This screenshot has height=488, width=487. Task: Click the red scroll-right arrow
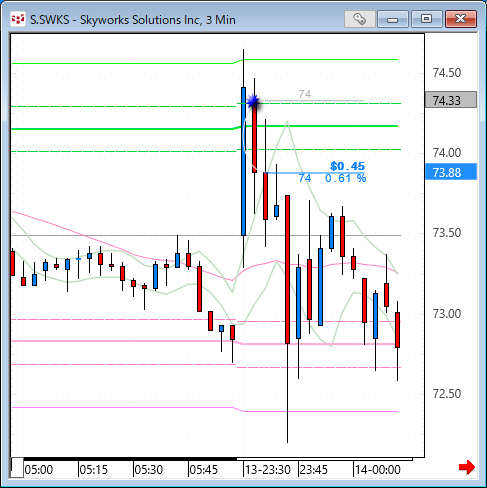click(x=467, y=467)
